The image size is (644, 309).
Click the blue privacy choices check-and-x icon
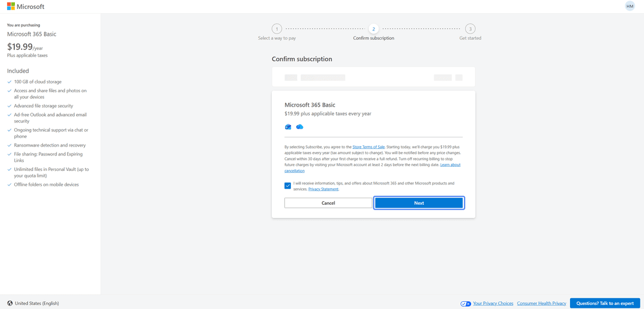pos(466,304)
